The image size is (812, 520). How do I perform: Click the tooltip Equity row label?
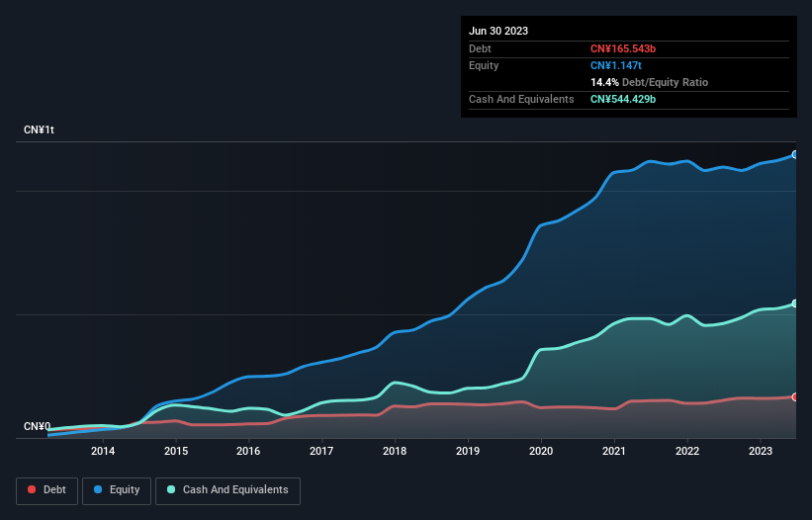coord(484,65)
